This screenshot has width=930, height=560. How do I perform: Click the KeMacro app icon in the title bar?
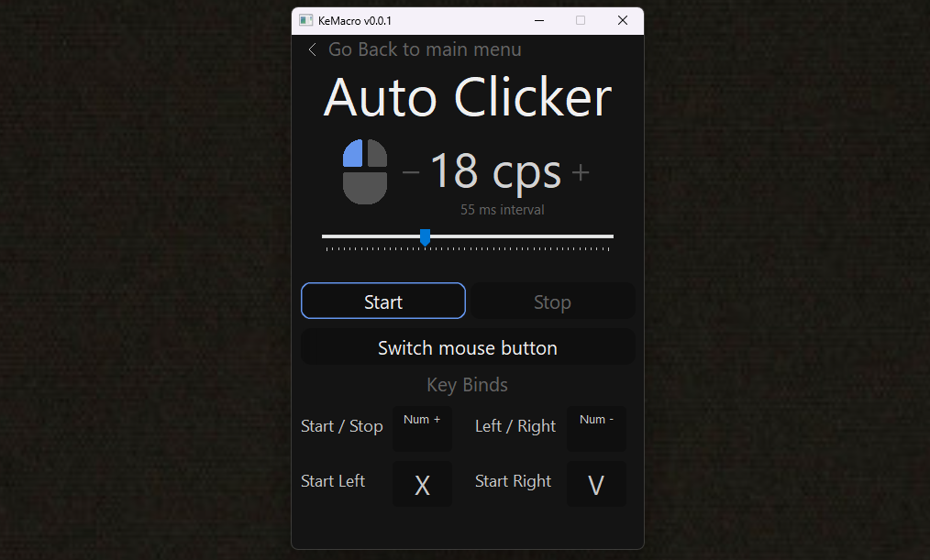click(x=306, y=21)
